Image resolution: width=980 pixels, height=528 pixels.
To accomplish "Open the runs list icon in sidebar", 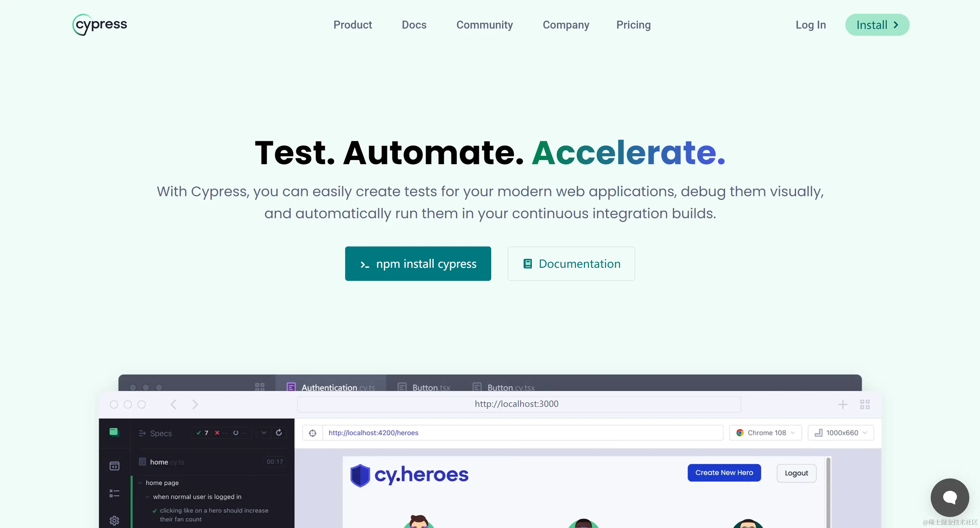I will [114, 494].
